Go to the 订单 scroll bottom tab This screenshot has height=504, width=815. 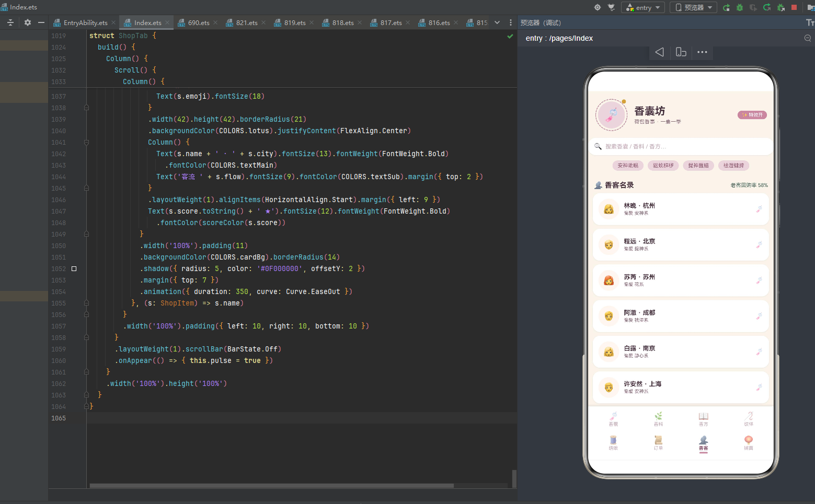[x=658, y=443]
